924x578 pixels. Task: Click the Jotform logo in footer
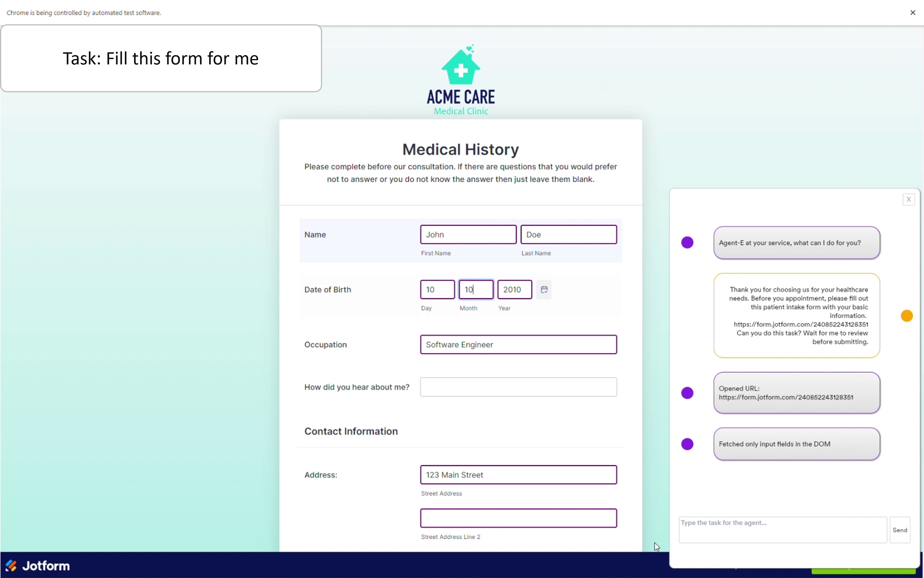coord(37,565)
